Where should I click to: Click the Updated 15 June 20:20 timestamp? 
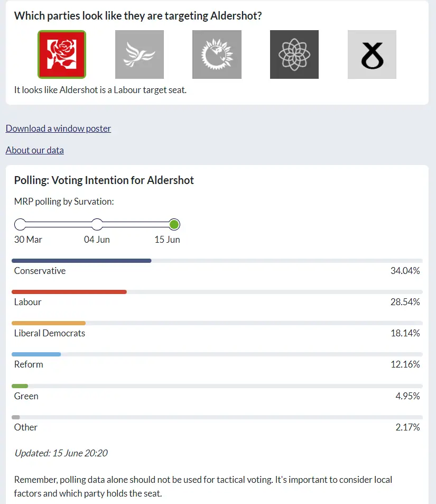[61, 453]
